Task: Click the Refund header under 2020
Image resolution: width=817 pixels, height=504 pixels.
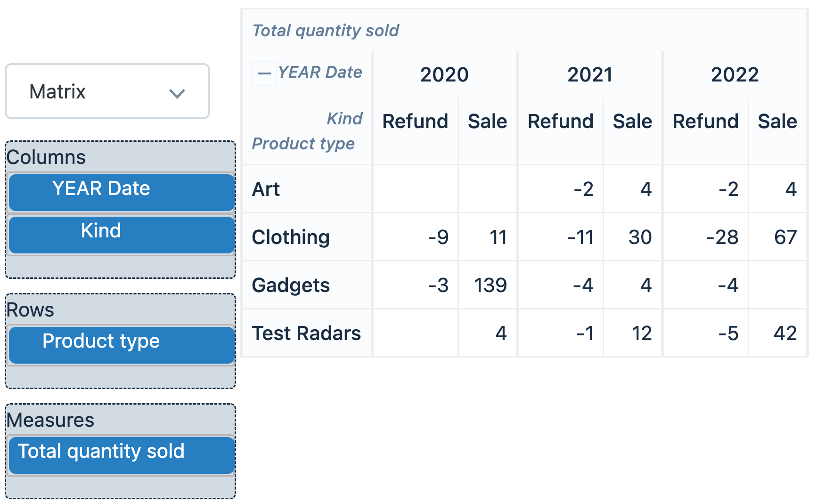Action: point(415,122)
